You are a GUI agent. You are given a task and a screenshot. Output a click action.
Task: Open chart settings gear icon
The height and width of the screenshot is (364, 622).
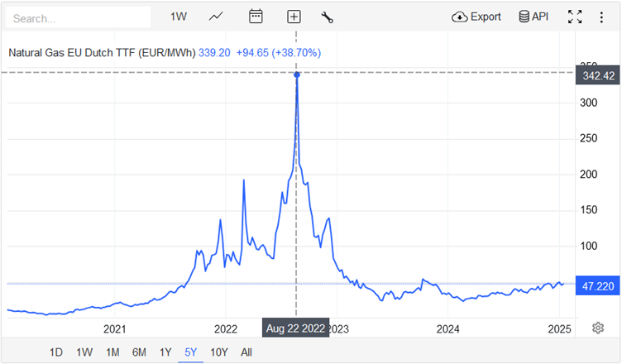pos(598,328)
